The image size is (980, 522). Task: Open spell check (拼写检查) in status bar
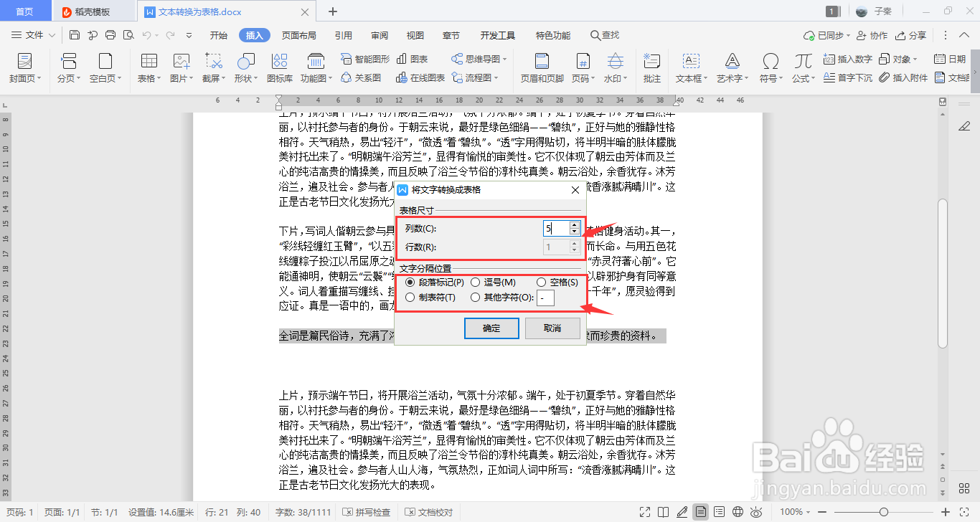pos(367,512)
